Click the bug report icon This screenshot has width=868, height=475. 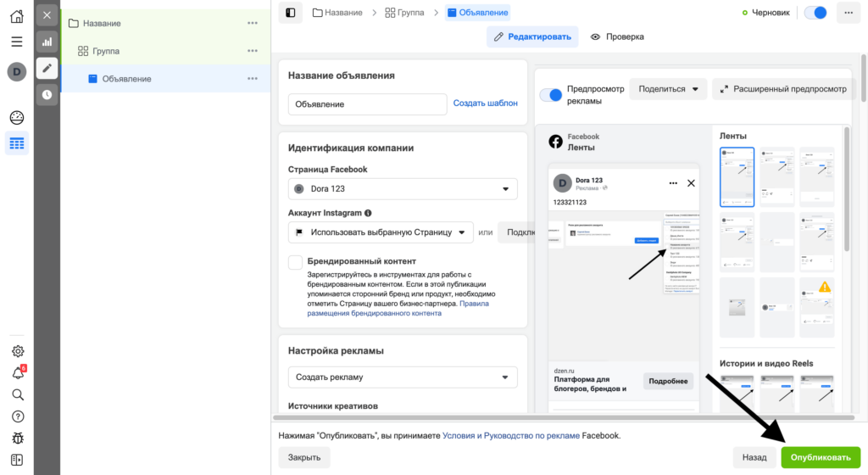17,438
